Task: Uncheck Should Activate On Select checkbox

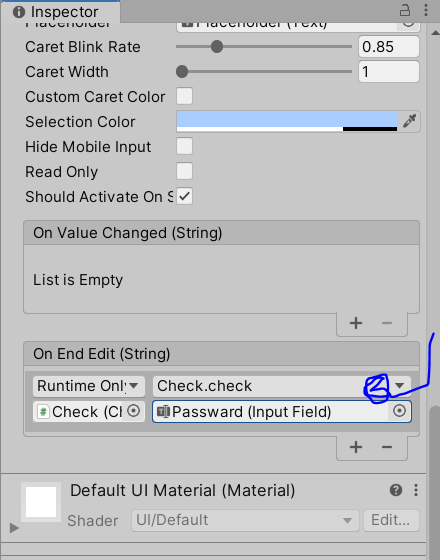Action: pyautogui.click(x=184, y=196)
